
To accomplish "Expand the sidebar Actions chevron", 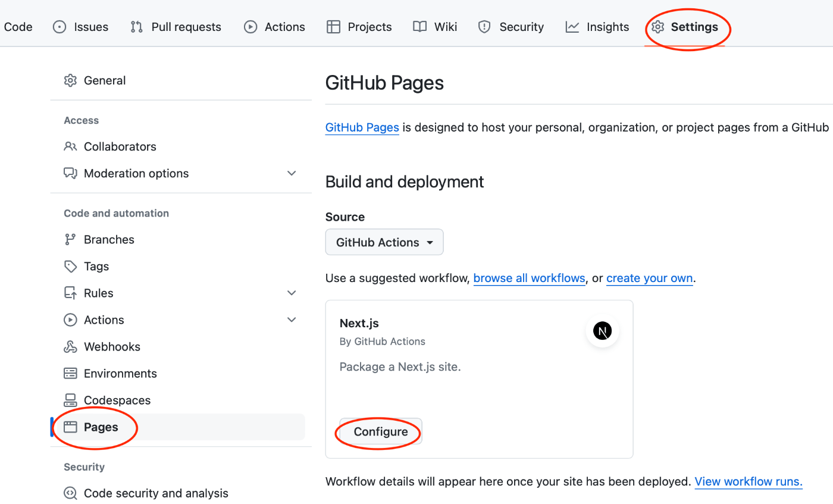I will click(292, 320).
